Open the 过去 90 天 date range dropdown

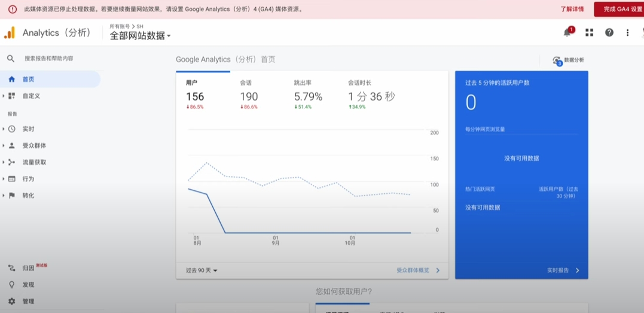(x=202, y=271)
